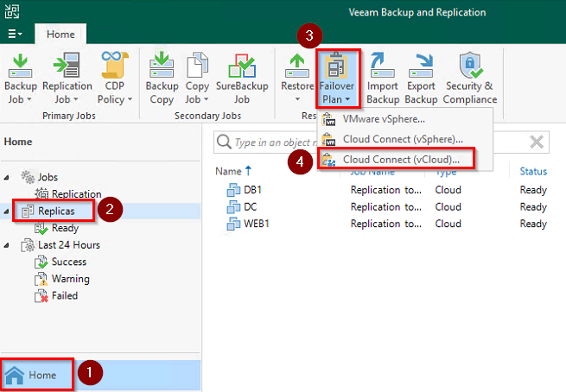Collapse the Replicas tree node
The image size is (566, 392).
(x=7, y=212)
